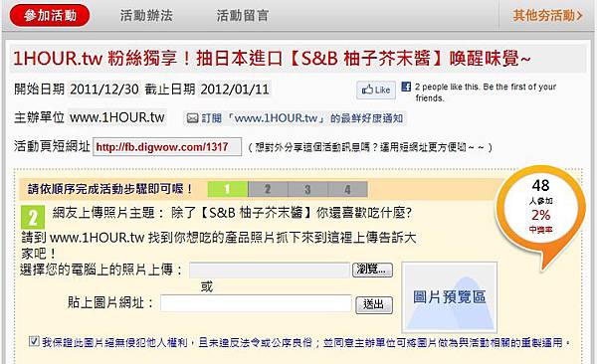Screen dimensions: 597x364
Task: Click the envelope subscribe icon
Action: tap(193, 118)
